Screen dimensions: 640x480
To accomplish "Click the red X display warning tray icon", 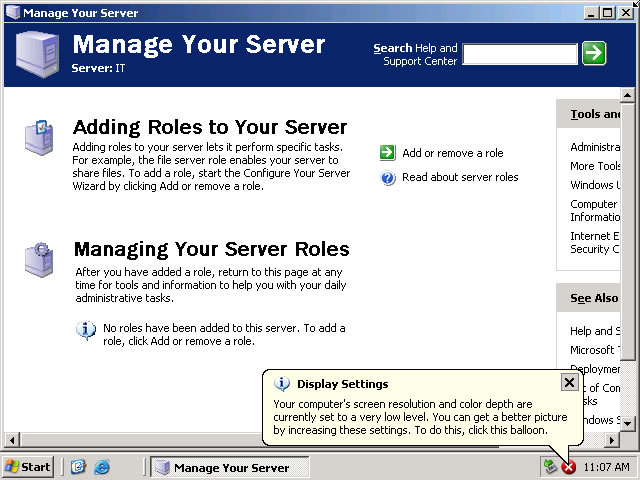I will pyautogui.click(x=568, y=467).
